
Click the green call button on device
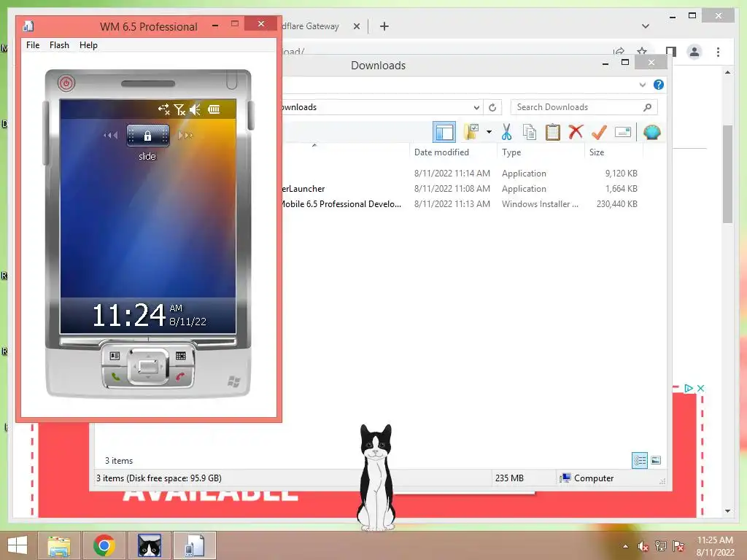pos(115,377)
